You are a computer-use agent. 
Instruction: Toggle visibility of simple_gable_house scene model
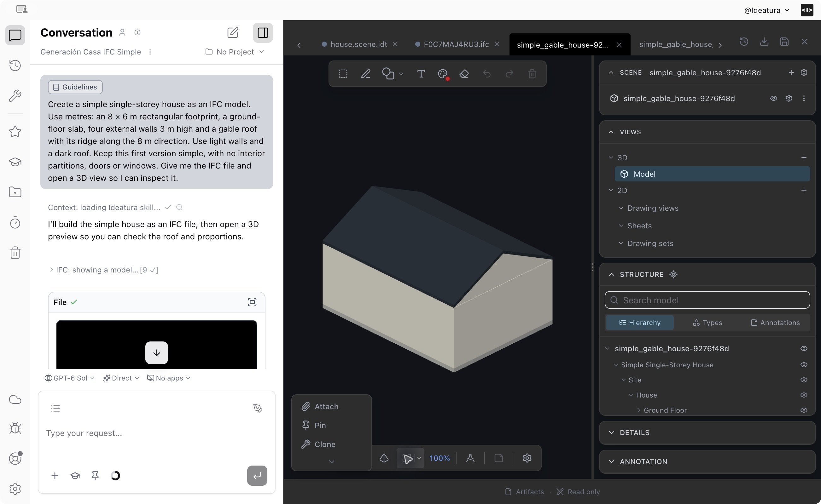point(774,98)
